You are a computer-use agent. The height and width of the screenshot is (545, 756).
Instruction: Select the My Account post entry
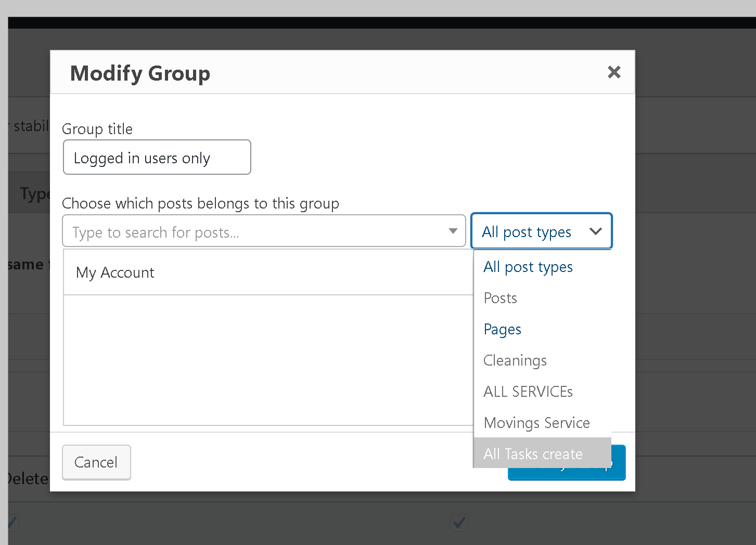click(268, 272)
